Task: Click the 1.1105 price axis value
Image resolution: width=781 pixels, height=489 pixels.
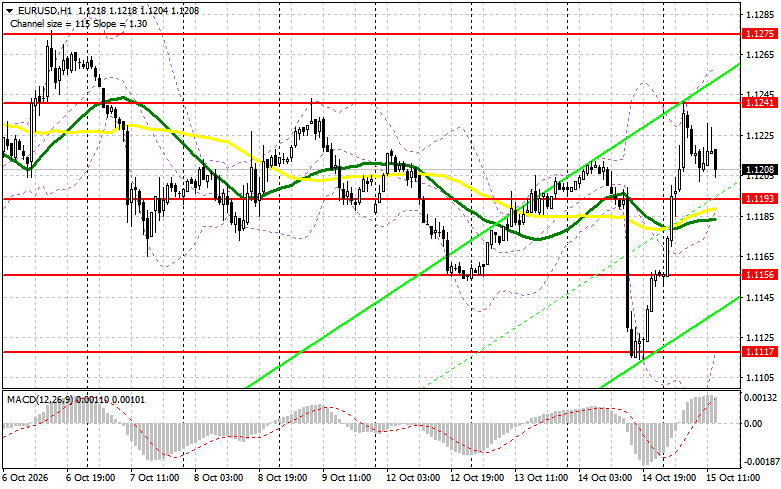Action: pos(760,377)
